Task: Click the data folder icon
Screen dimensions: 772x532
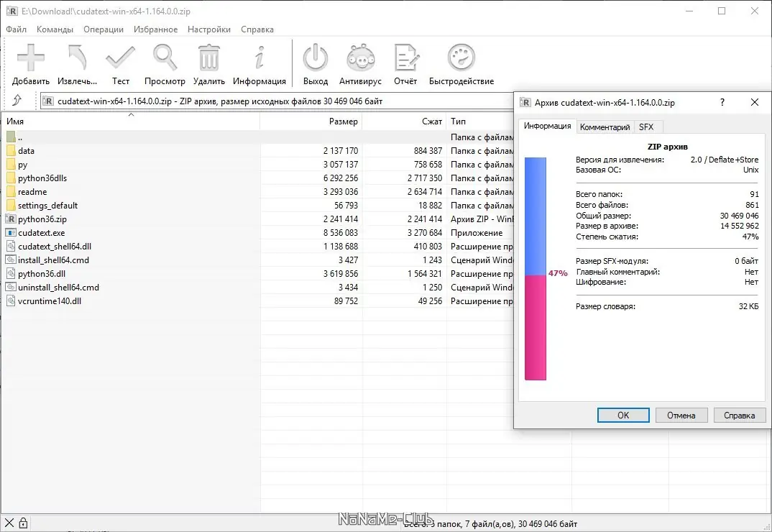Action: click(11, 151)
